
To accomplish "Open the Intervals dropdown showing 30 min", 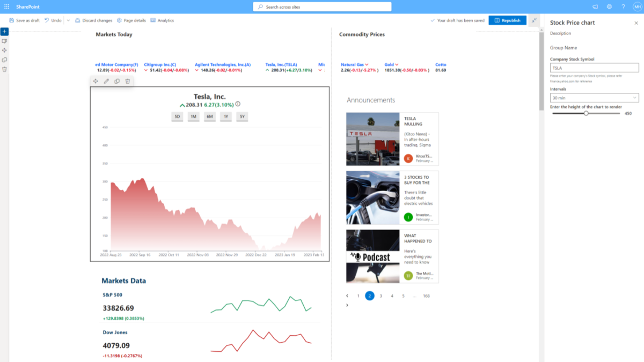I will 594,98.
